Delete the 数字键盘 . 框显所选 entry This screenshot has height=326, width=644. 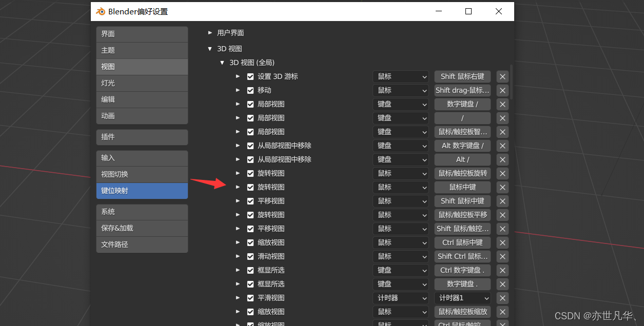(x=502, y=284)
